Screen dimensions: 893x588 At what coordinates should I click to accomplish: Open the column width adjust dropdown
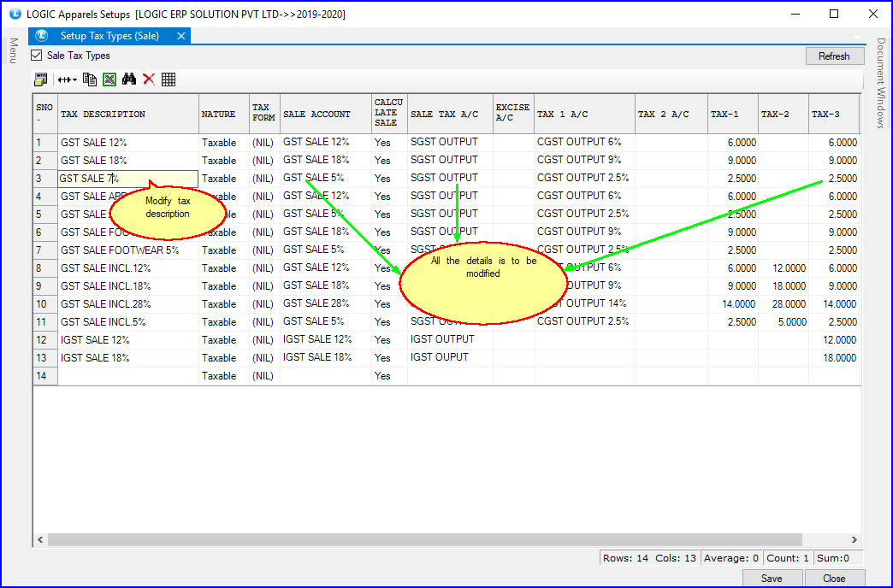click(68, 79)
